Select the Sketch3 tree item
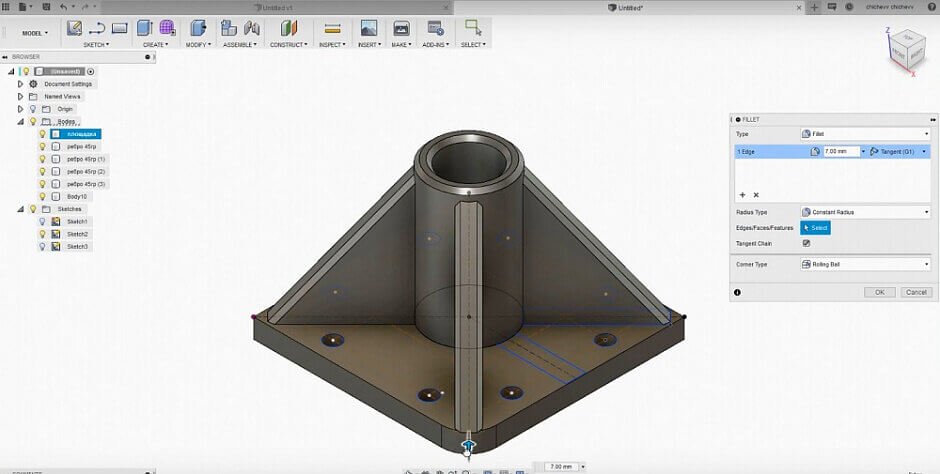Image resolution: width=940 pixels, height=474 pixels. click(x=77, y=247)
